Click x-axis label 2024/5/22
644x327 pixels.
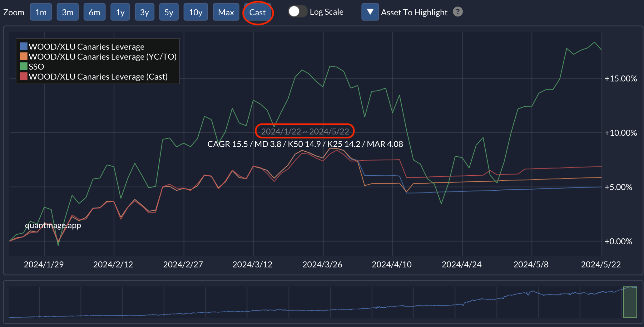click(x=601, y=265)
